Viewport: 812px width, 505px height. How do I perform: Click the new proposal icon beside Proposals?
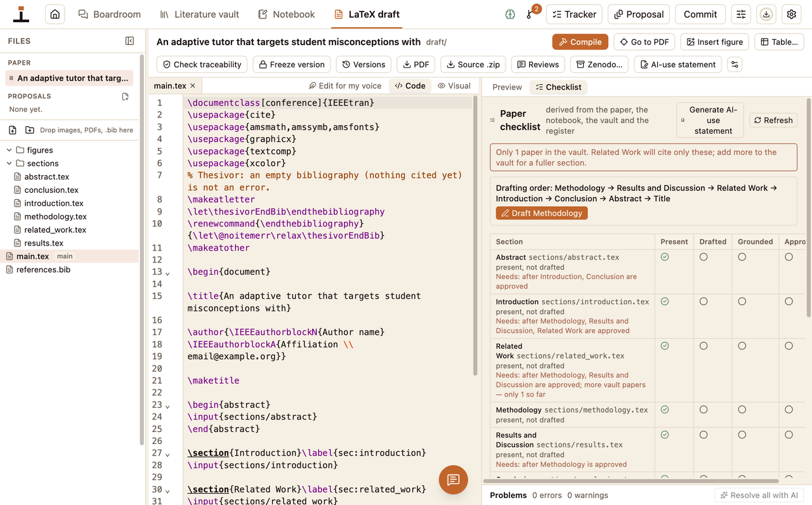click(125, 96)
